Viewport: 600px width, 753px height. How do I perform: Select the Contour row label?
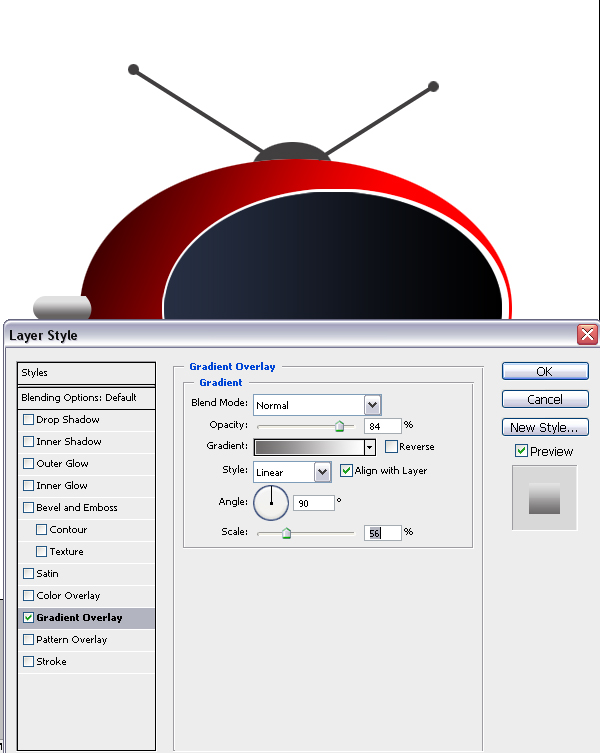(x=68, y=530)
